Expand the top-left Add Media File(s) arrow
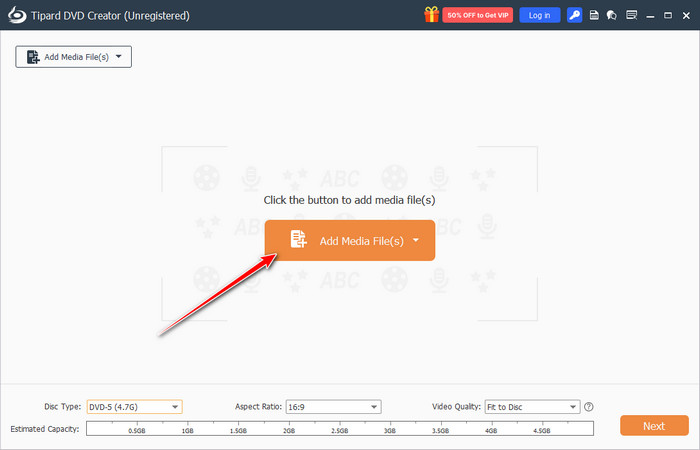Image resolution: width=700 pixels, height=450 pixels. click(x=119, y=57)
